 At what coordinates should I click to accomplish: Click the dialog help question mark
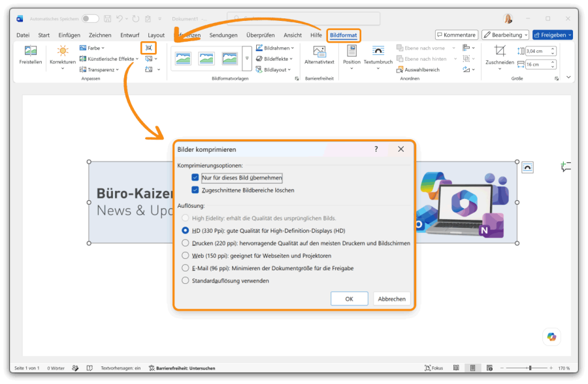click(376, 149)
